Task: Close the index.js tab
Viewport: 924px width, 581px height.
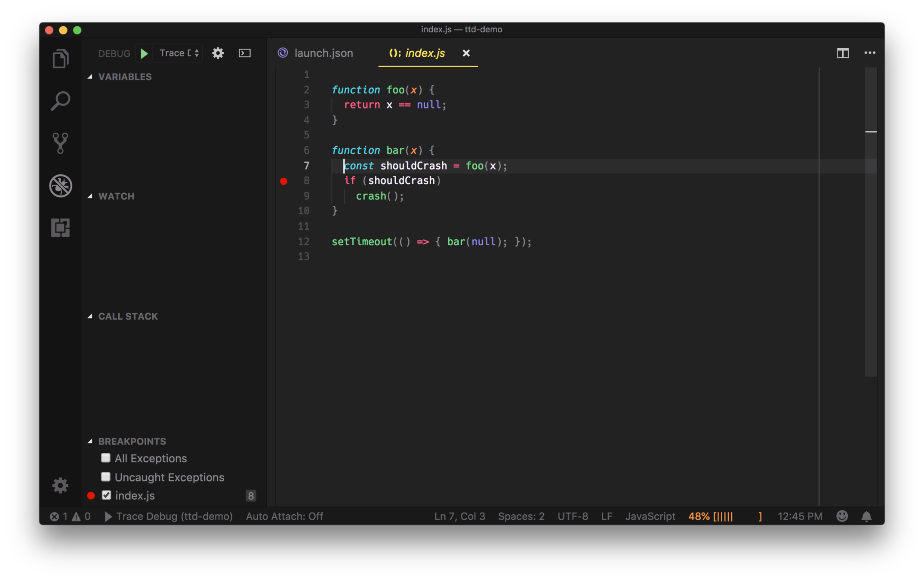Action: click(x=466, y=53)
